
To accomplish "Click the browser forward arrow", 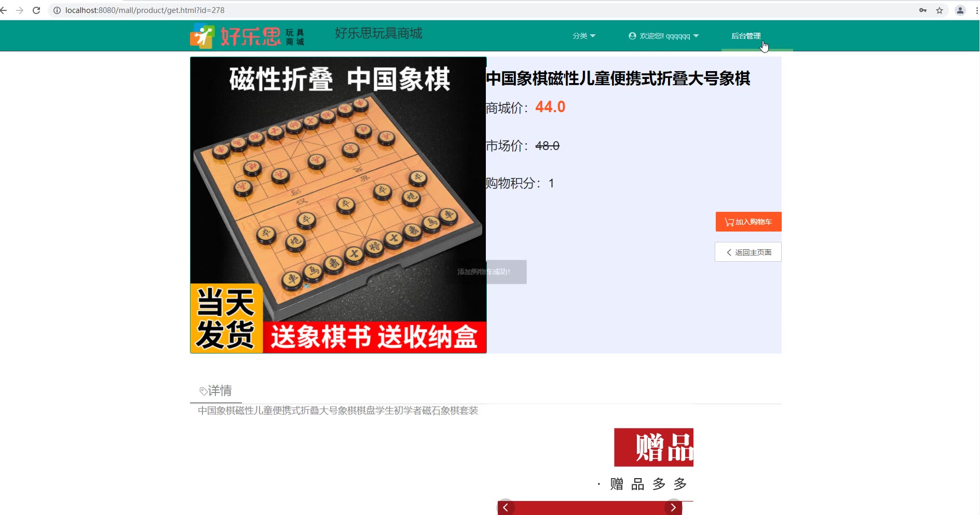I will [x=20, y=10].
